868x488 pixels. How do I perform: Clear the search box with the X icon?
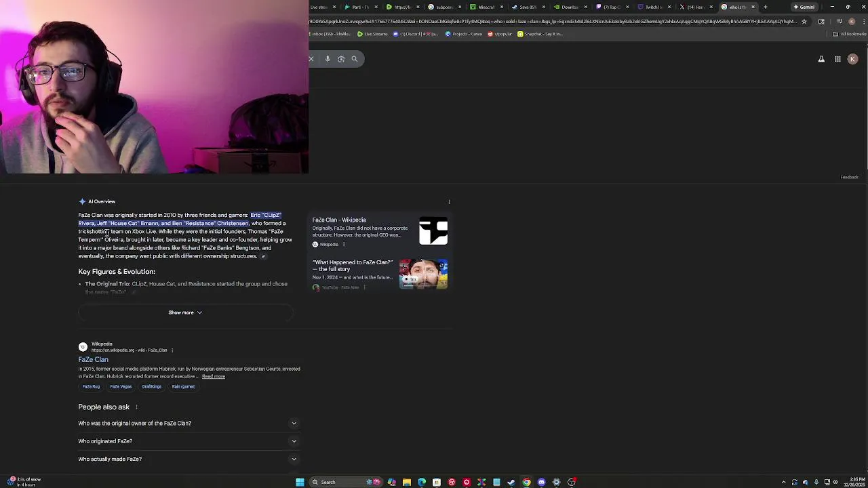point(311,59)
